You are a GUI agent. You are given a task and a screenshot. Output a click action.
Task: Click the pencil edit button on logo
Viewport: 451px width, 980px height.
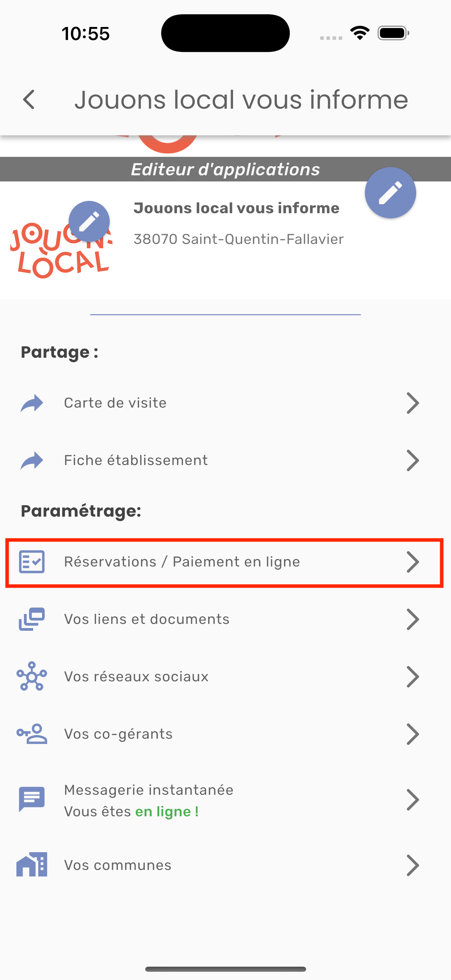click(x=89, y=221)
